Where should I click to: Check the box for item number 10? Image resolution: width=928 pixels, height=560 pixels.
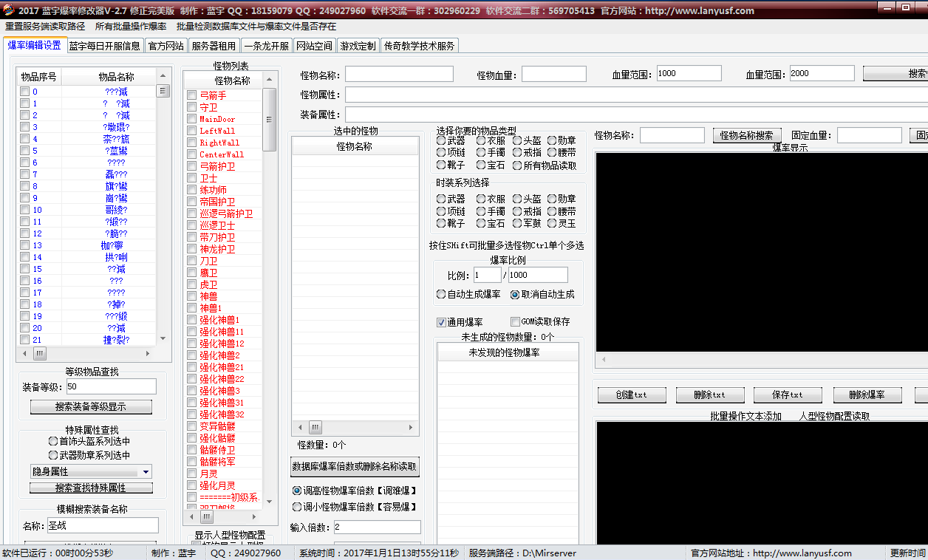24,210
